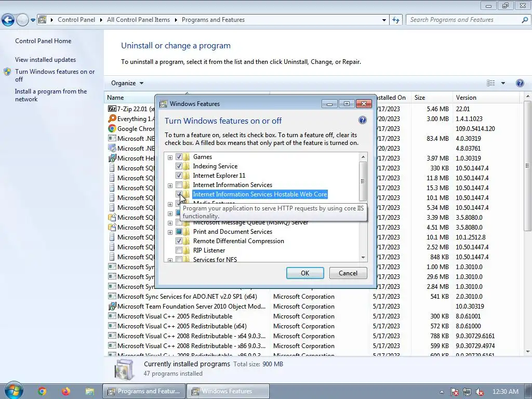This screenshot has height=399, width=532.
Task: Click the muted volume tray icon
Action: click(480, 392)
